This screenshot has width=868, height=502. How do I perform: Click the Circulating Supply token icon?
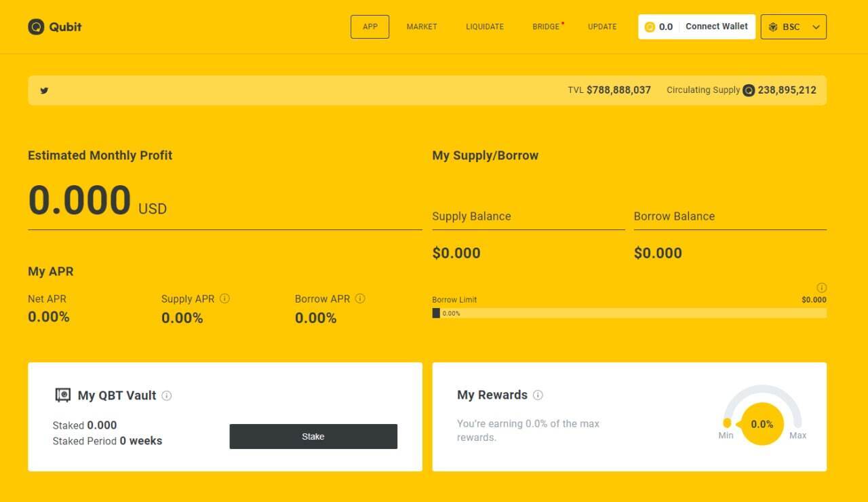749,90
